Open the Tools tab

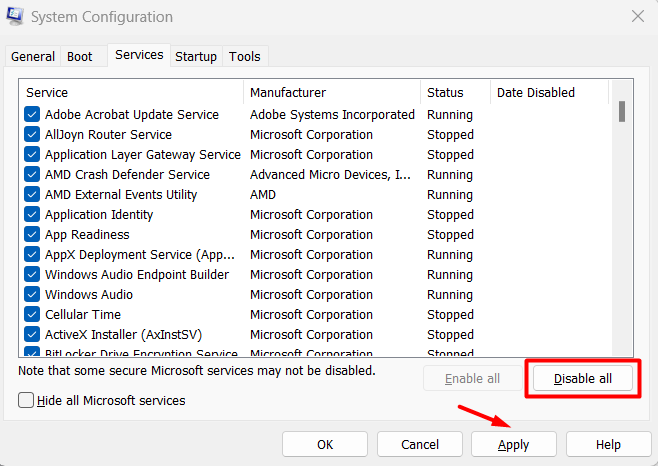pos(245,57)
